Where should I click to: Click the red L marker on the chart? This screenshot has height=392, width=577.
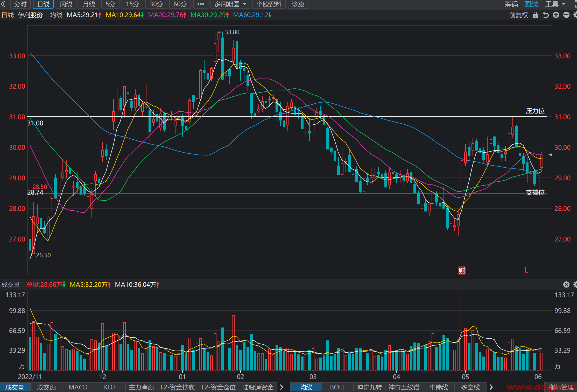(x=526, y=270)
